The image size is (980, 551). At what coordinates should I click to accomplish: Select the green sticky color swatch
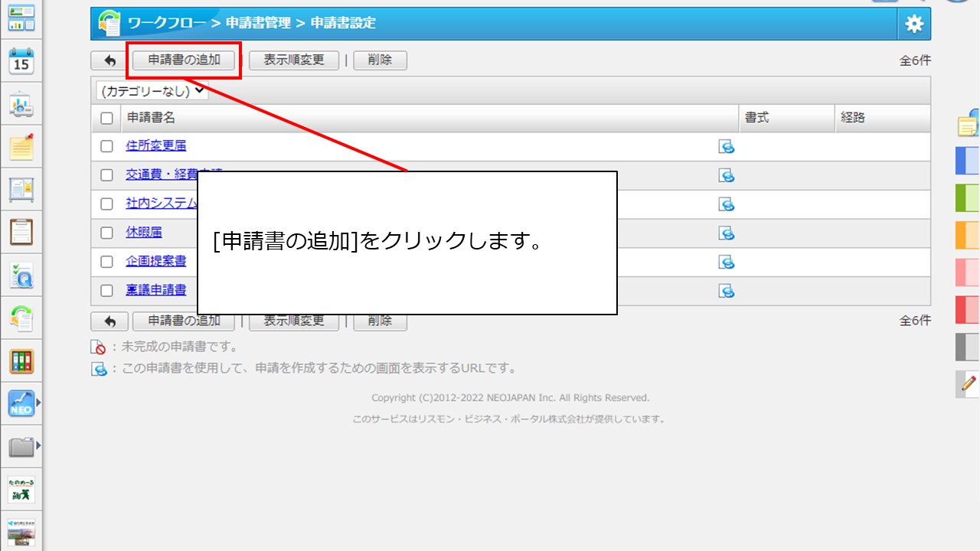click(x=968, y=197)
